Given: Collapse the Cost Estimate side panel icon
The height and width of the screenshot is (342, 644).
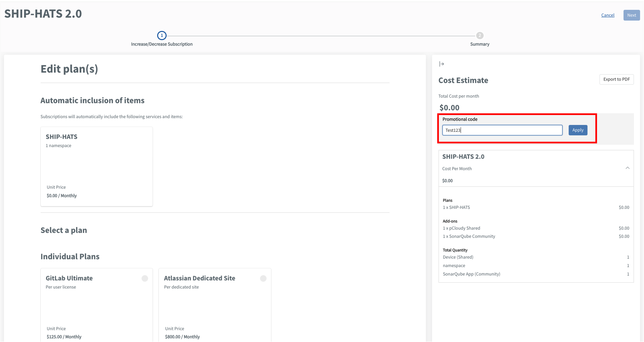Looking at the screenshot, I should (442, 64).
